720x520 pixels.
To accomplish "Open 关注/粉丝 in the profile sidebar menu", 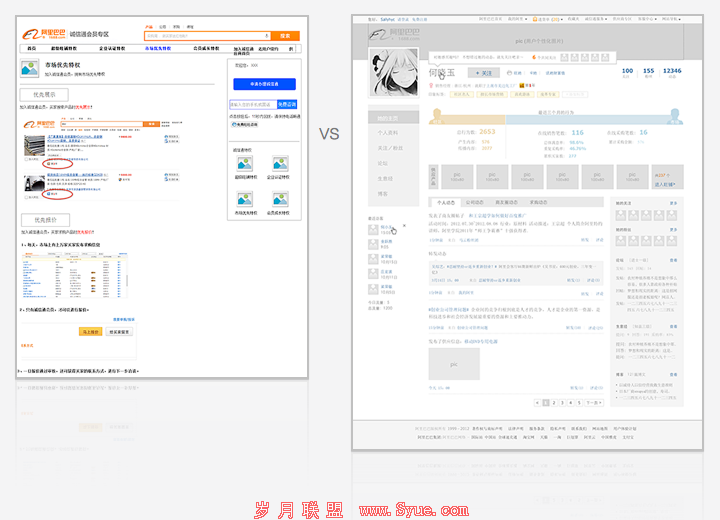I will pyautogui.click(x=390, y=148).
